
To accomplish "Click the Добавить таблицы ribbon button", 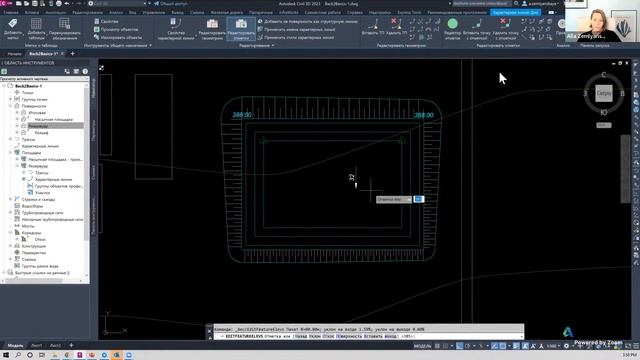I will (x=36, y=29).
